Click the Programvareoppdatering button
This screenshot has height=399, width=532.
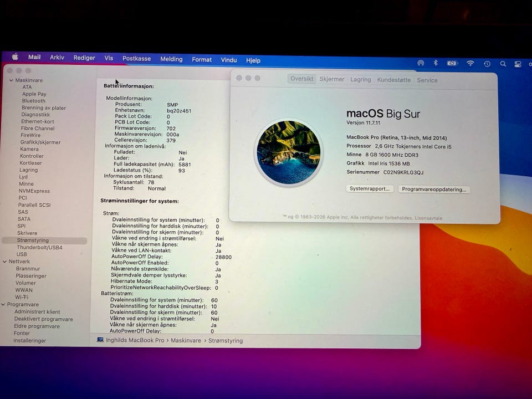[x=434, y=190]
